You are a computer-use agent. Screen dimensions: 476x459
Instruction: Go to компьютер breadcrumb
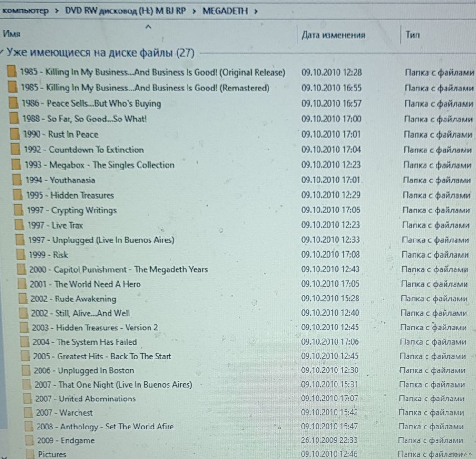(x=26, y=10)
